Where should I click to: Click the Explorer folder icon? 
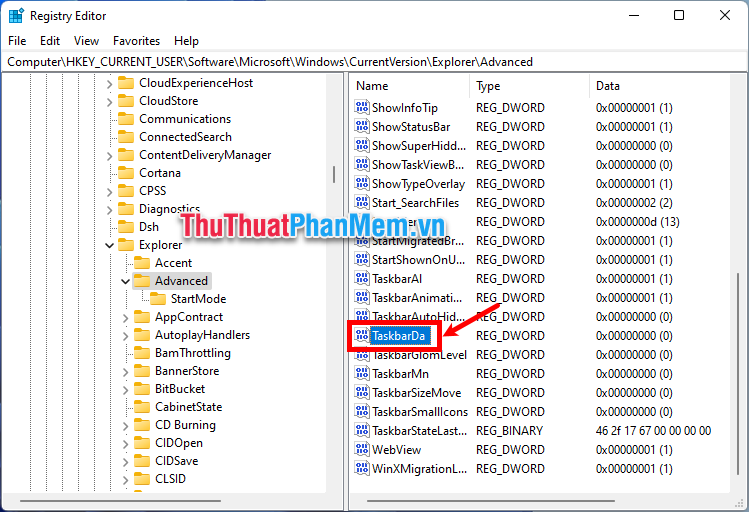point(126,245)
